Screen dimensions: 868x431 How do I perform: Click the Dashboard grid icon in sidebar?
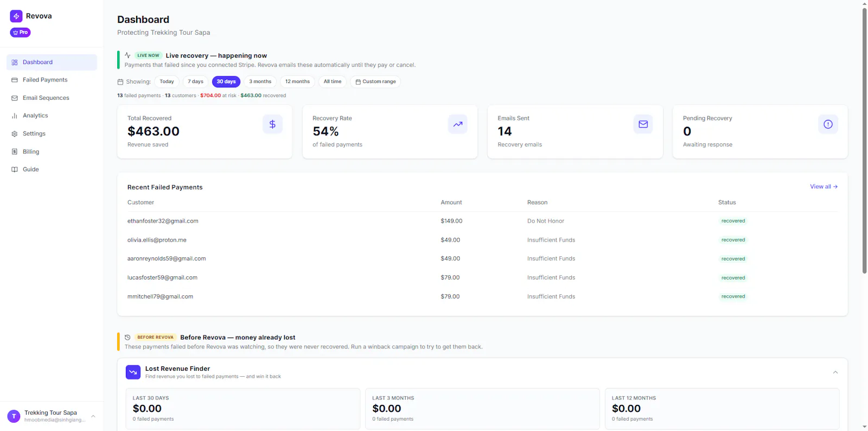point(15,62)
